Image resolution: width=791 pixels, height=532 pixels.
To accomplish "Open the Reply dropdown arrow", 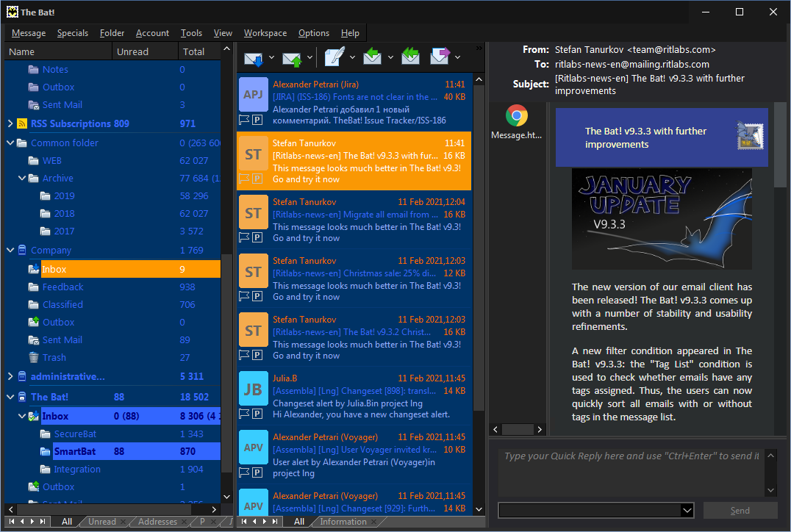I will point(390,57).
